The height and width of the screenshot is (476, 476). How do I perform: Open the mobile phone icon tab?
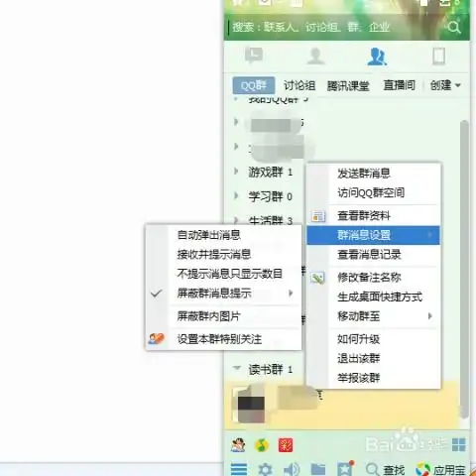click(439, 57)
